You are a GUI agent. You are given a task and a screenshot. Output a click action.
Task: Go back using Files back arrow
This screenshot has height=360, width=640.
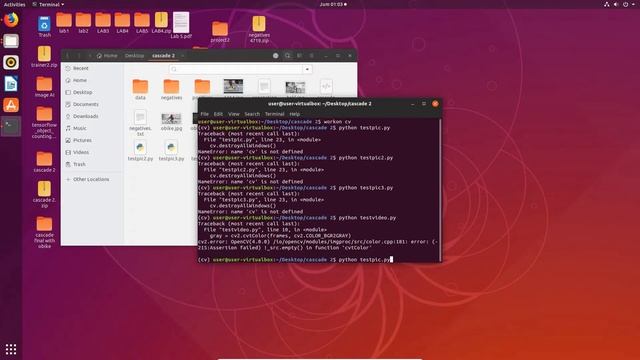tap(67, 56)
